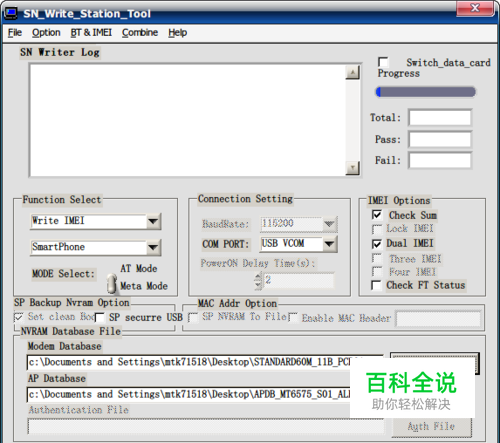
Task: Click the MAC Header value field
Action: tap(438, 319)
